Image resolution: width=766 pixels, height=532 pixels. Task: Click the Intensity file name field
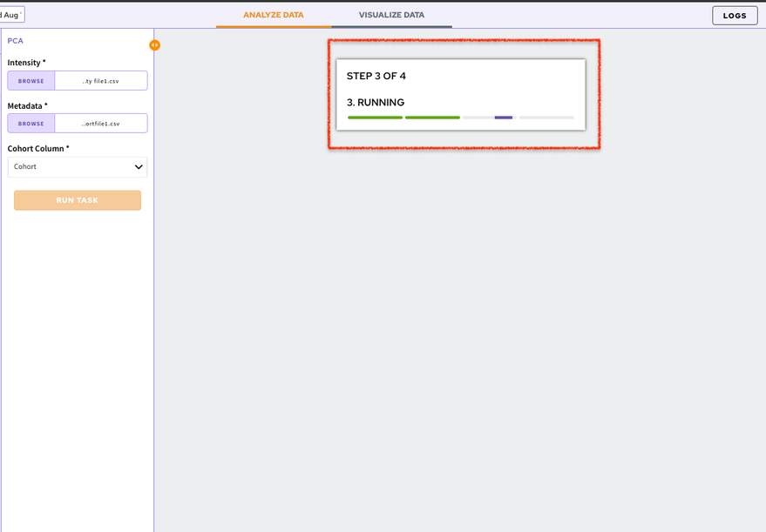101,81
